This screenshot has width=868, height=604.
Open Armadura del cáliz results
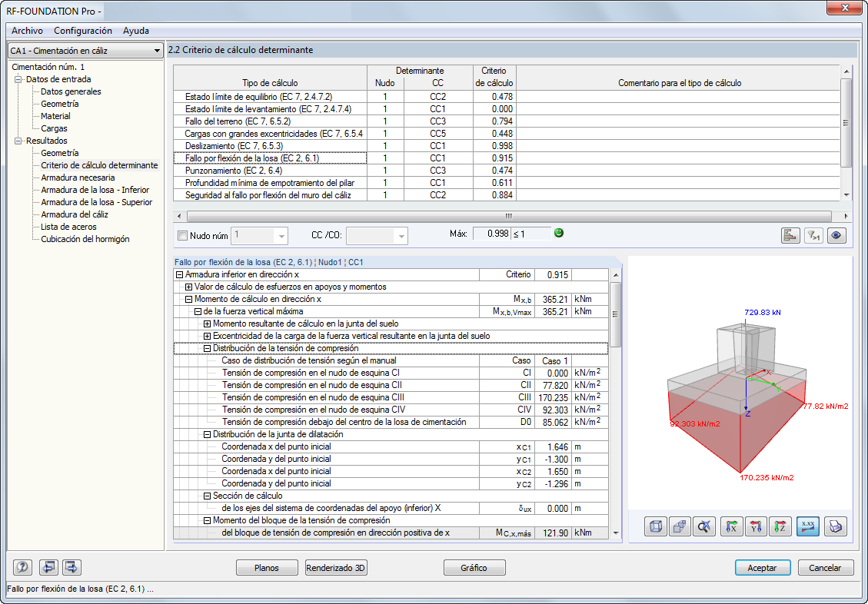(74, 214)
